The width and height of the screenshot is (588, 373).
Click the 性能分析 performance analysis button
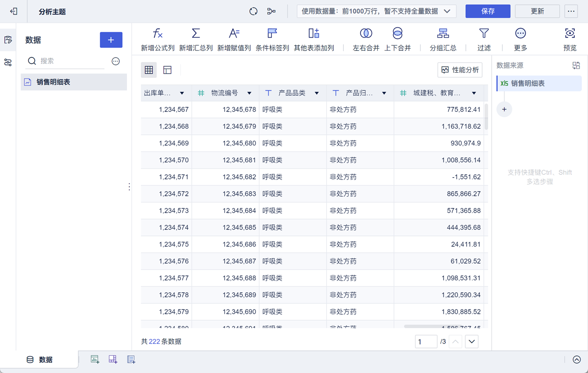click(x=460, y=70)
